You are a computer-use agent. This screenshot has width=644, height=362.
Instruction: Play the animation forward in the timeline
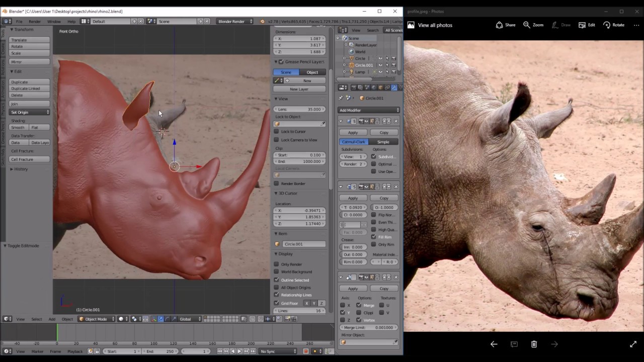click(239, 351)
